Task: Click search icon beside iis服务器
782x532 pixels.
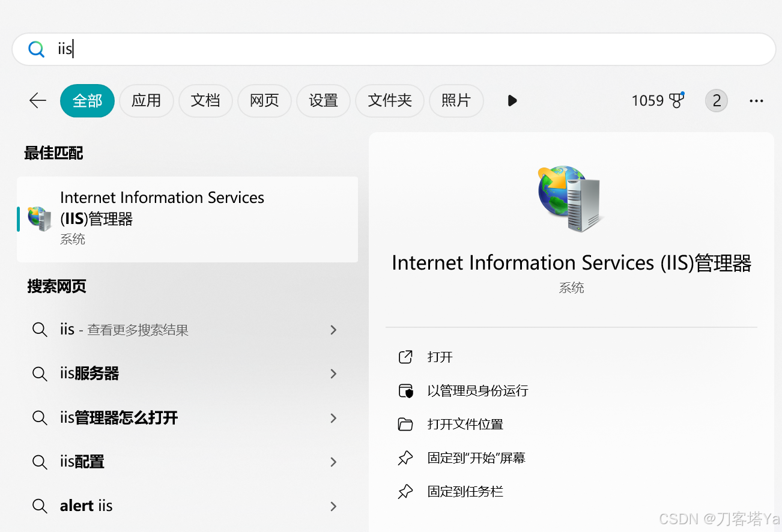Action: point(40,374)
